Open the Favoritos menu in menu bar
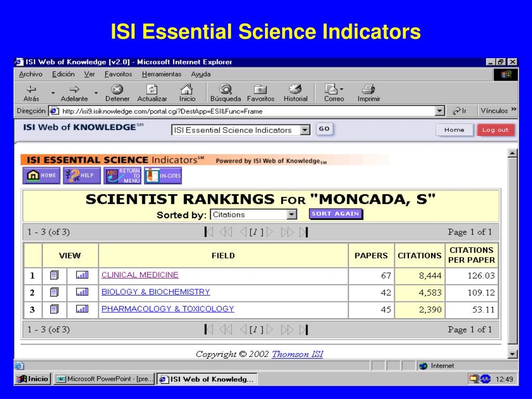The width and height of the screenshot is (532, 399). [118, 74]
